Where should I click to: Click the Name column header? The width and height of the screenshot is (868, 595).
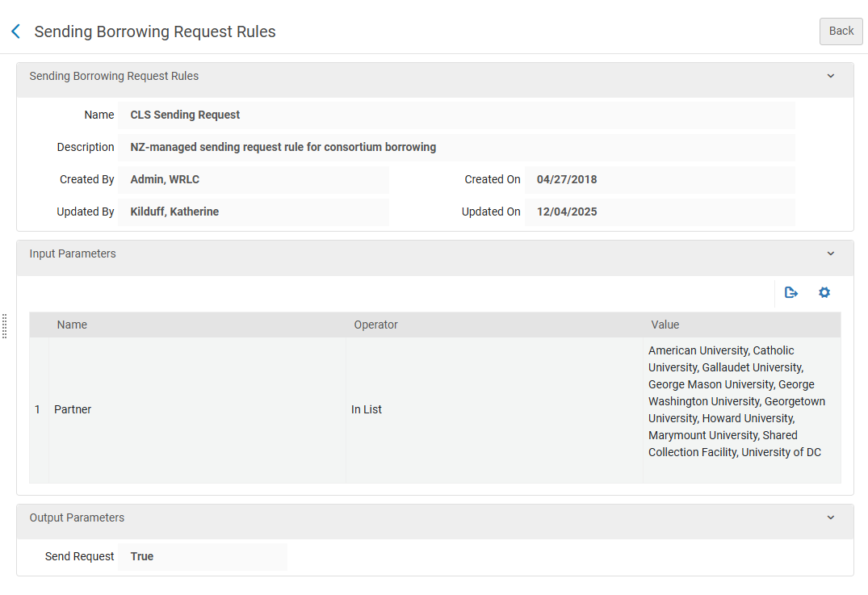[x=72, y=325]
